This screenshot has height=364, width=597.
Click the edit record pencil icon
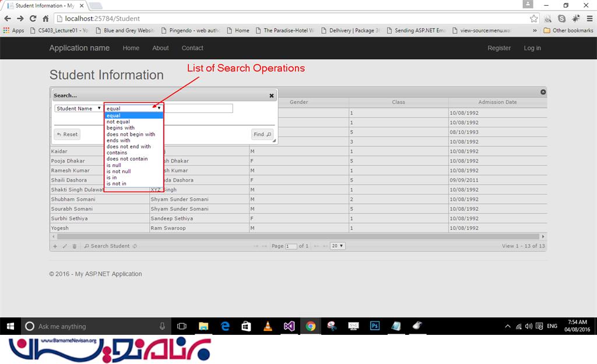(65, 246)
